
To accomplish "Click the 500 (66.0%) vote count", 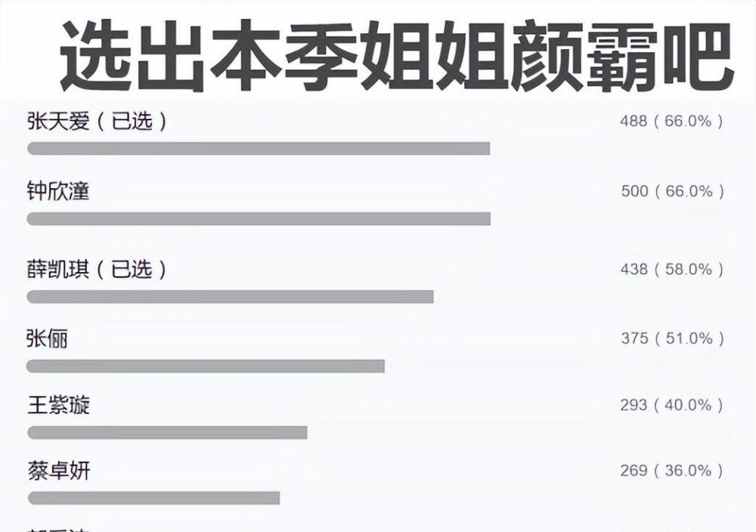I will (x=673, y=191).
